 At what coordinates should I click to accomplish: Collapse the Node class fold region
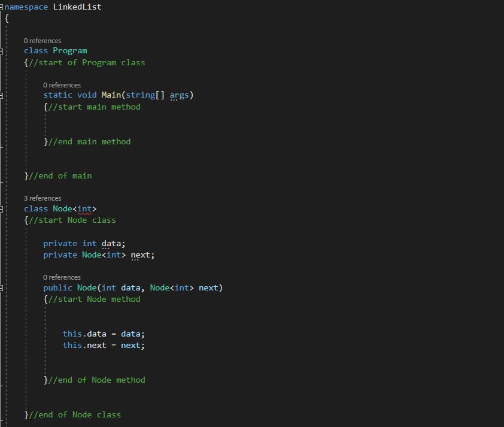click(2, 208)
